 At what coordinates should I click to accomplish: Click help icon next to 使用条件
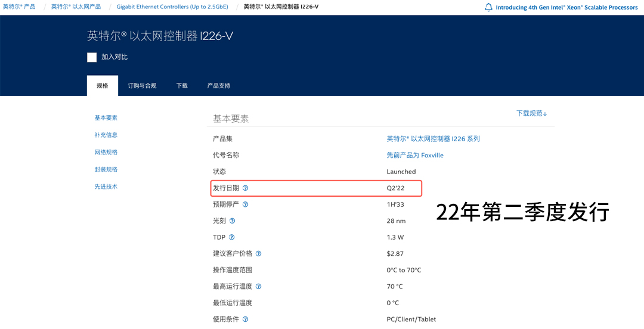[x=245, y=319]
